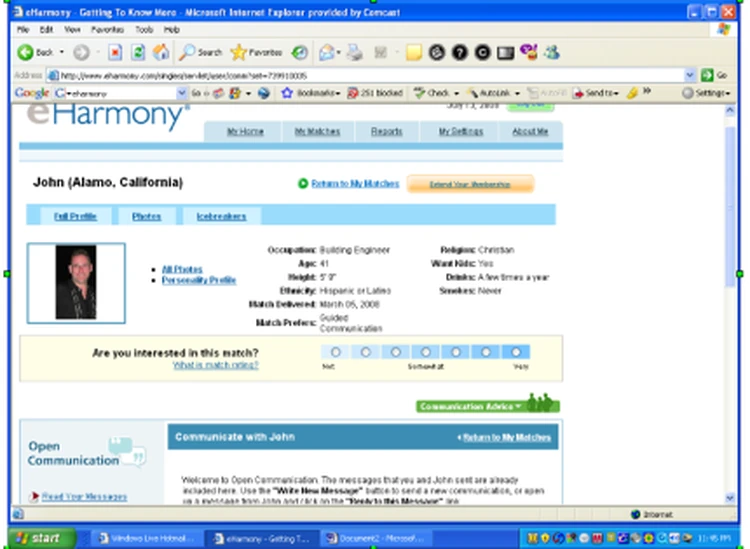The image size is (750, 549).
Task: Click the Yahoo Messenger toolbar icon
Action: [x=529, y=52]
